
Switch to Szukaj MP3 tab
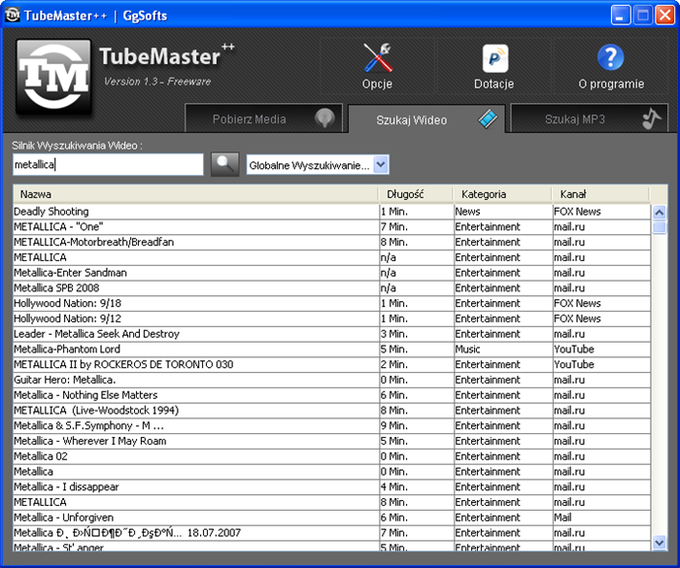[589, 118]
